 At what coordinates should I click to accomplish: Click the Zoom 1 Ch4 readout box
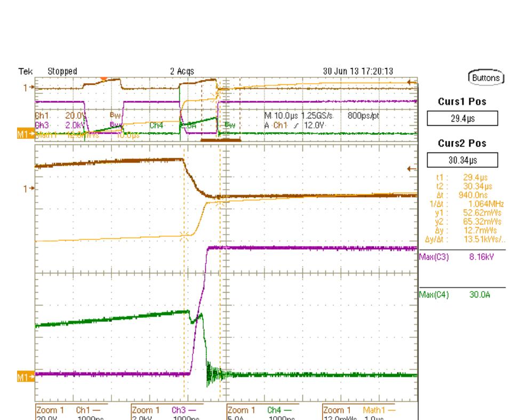pos(263,412)
